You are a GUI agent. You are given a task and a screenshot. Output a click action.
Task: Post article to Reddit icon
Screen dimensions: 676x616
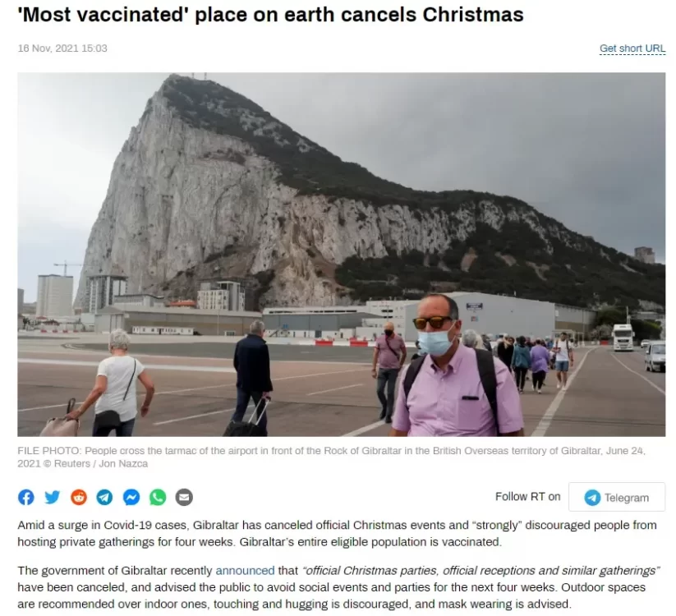(x=79, y=497)
